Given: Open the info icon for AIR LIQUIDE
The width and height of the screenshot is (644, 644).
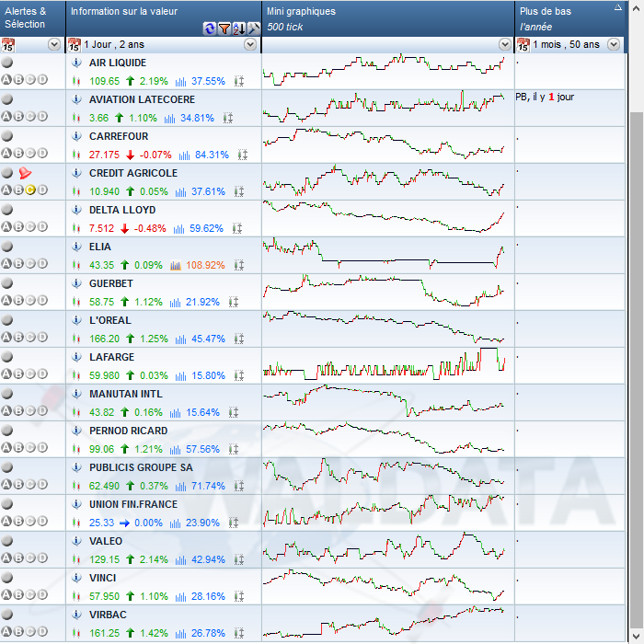Looking at the screenshot, I should 76,63.
